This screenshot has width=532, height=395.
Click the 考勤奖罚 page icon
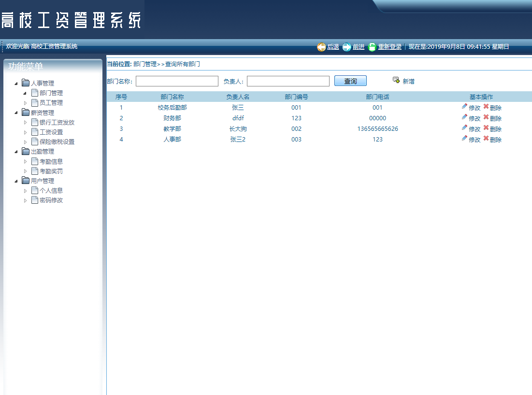pos(35,171)
